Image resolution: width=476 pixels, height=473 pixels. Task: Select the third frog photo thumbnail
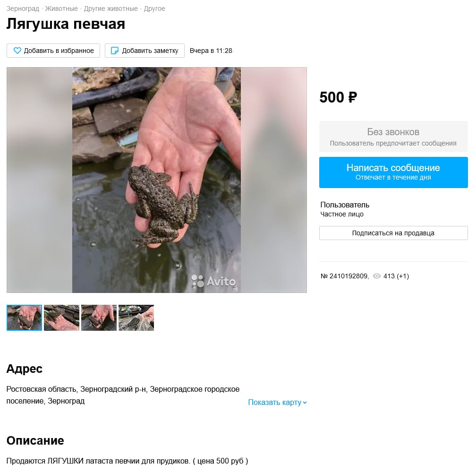point(99,318)
